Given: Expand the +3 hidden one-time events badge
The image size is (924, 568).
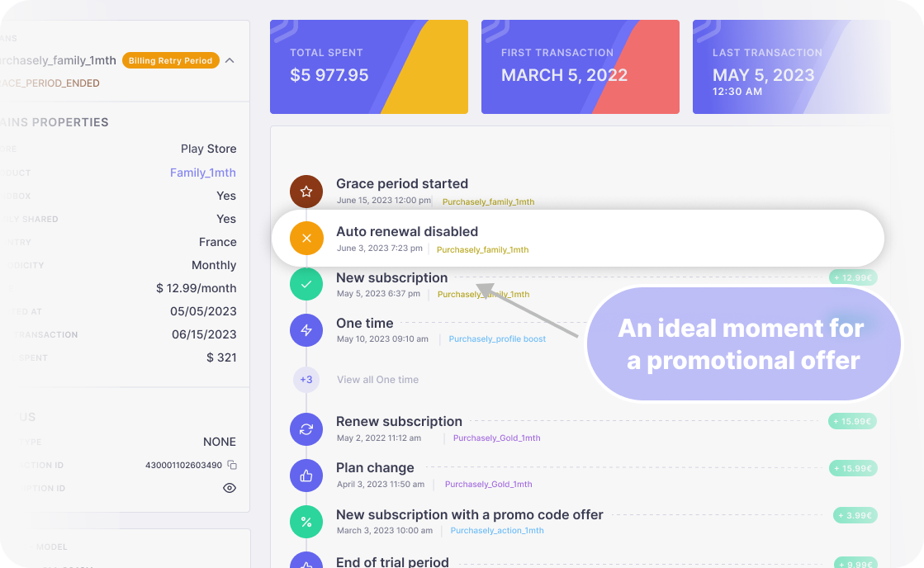Looking at the screenshot, I should click(x=306, y=380).
